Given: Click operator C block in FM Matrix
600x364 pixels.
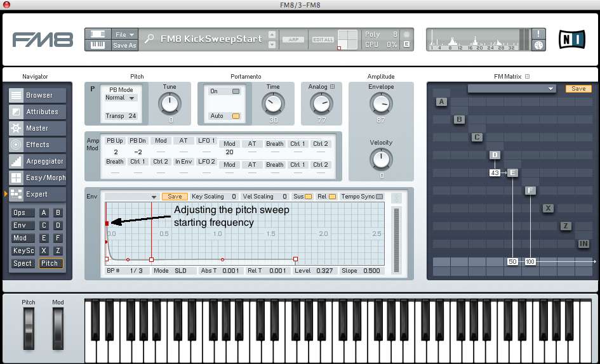Looking at the screenshot, I should (x=477, y=137).
